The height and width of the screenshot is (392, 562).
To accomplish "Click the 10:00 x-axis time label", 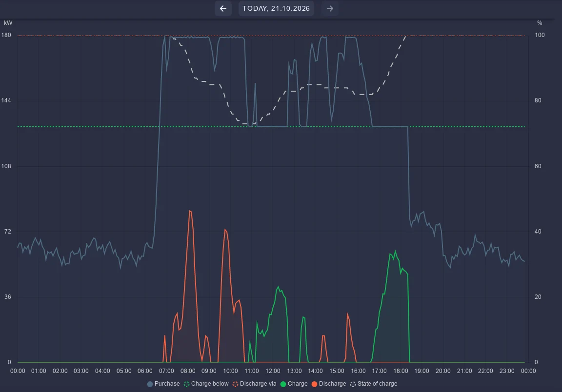I will click(230, 371).
